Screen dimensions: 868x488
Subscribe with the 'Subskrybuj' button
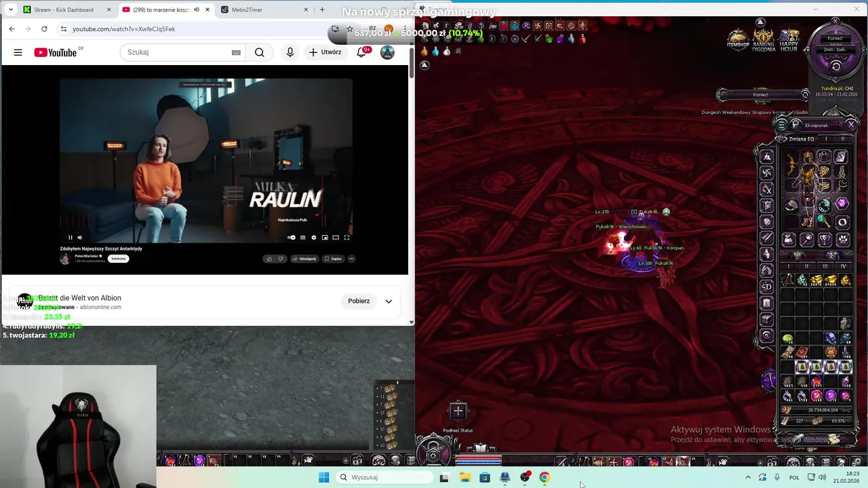119,258
